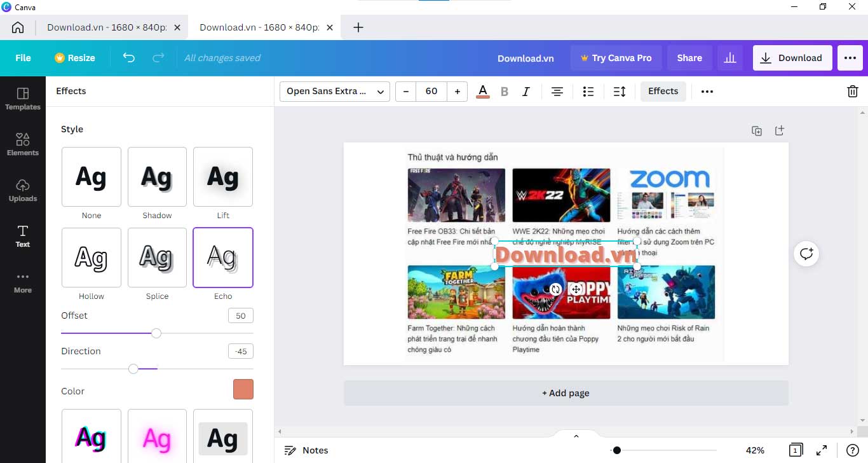Toggle bulleted list formatting
Viewport: 868px width, 463px height.
tap(588, 92)
